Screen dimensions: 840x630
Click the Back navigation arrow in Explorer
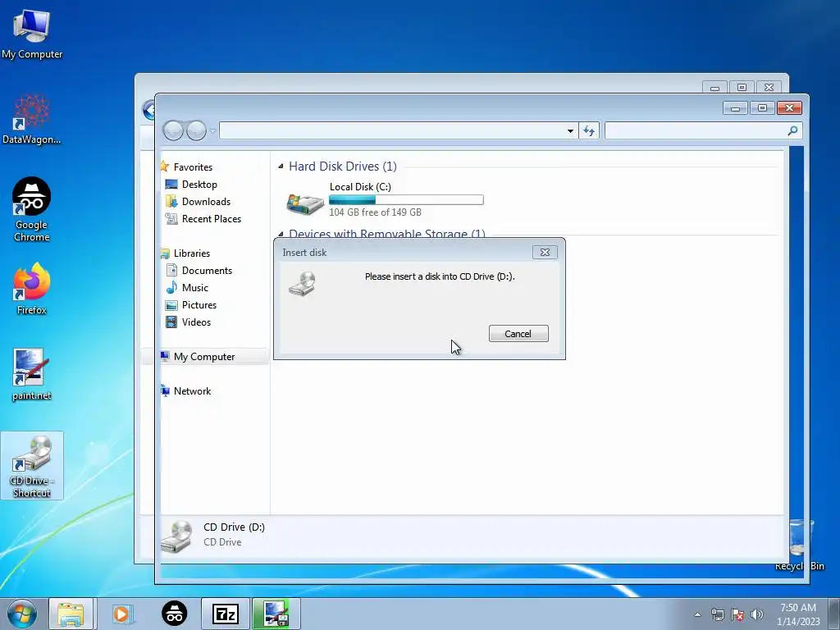(173, 130)
